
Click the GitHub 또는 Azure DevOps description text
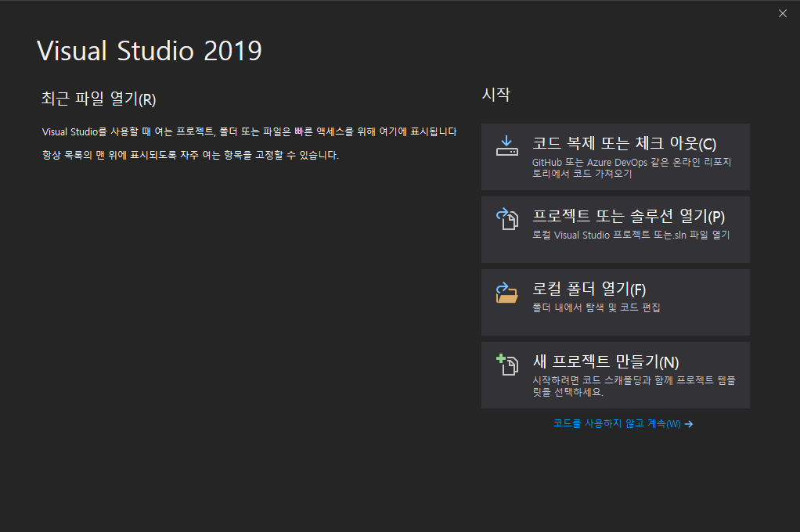tap(632, 167)
